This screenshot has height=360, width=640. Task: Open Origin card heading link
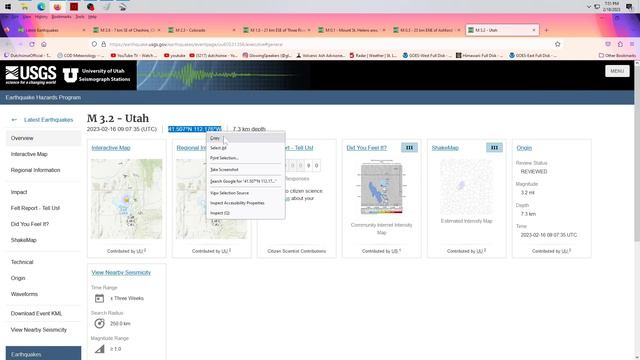(524, 148)
